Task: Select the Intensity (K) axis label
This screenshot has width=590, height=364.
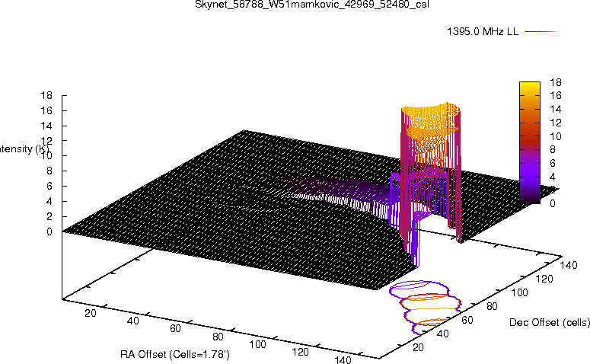Action: [x=24, y=149]
